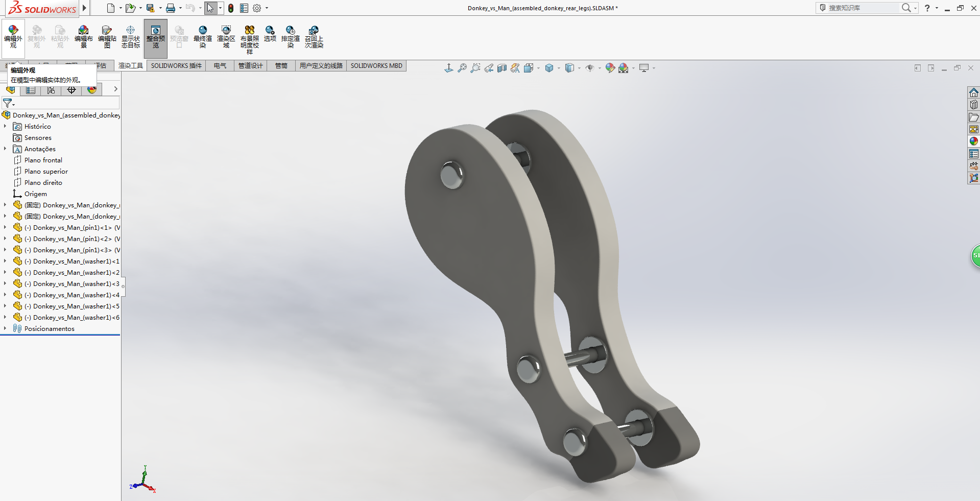This screenshot has width=980, height=501.
Task: Open the Help question mark menu
Action: pyautogui.click(x=927, y=8)
